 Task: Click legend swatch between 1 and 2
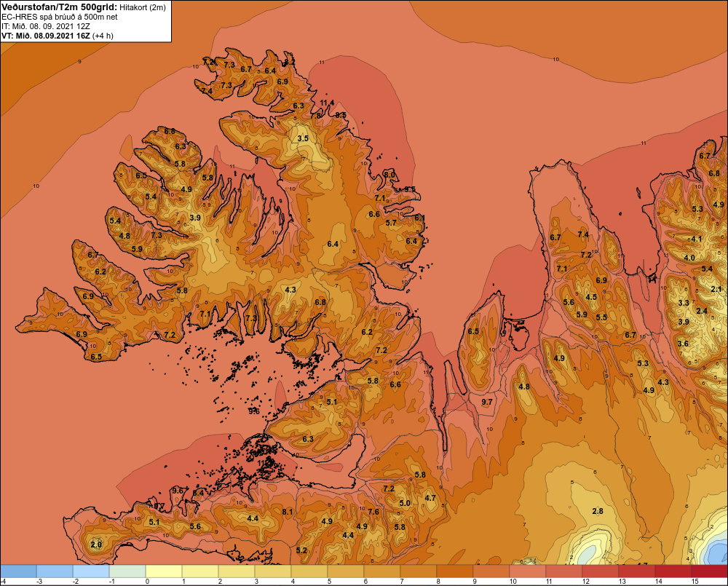pos(200,571)
